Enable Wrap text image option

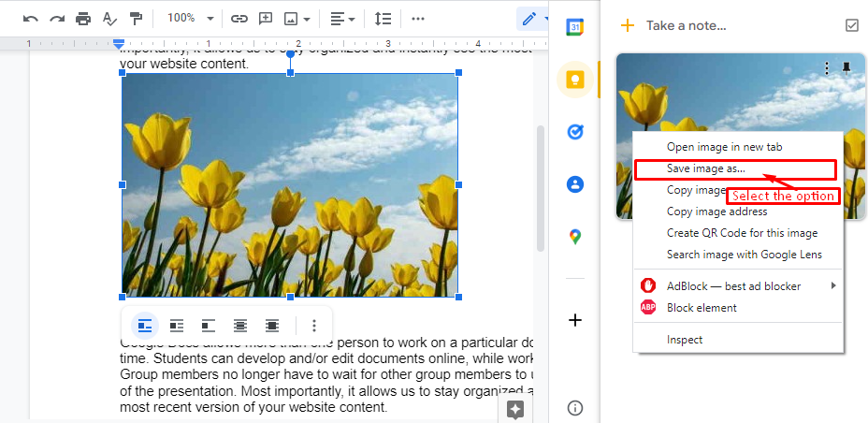pos(177,326)
